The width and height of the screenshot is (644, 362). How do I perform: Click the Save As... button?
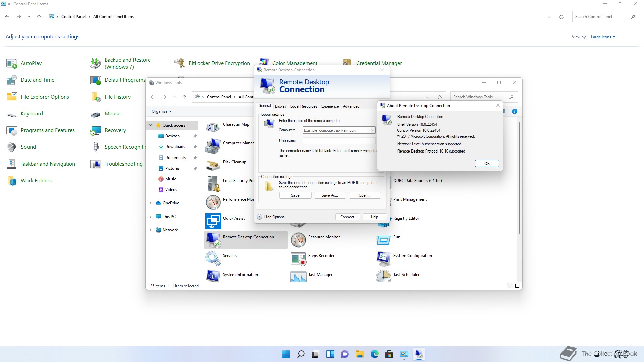(330, 195)
